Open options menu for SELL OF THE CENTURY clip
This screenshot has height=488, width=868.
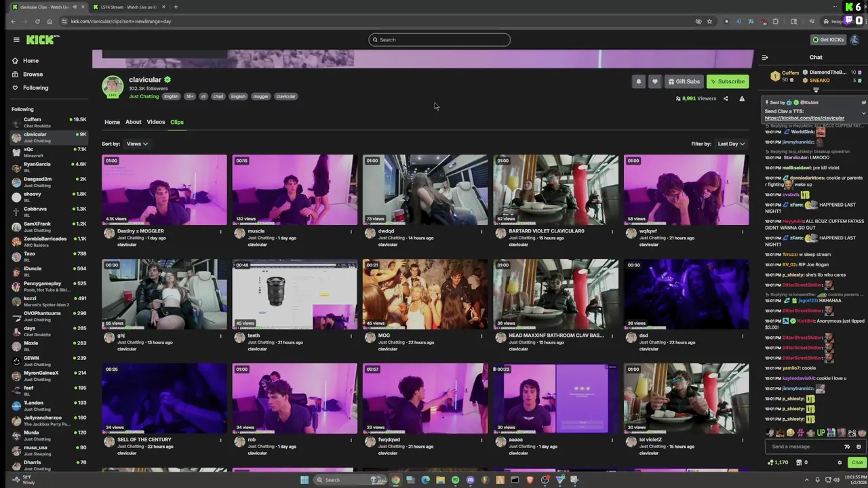221,441
